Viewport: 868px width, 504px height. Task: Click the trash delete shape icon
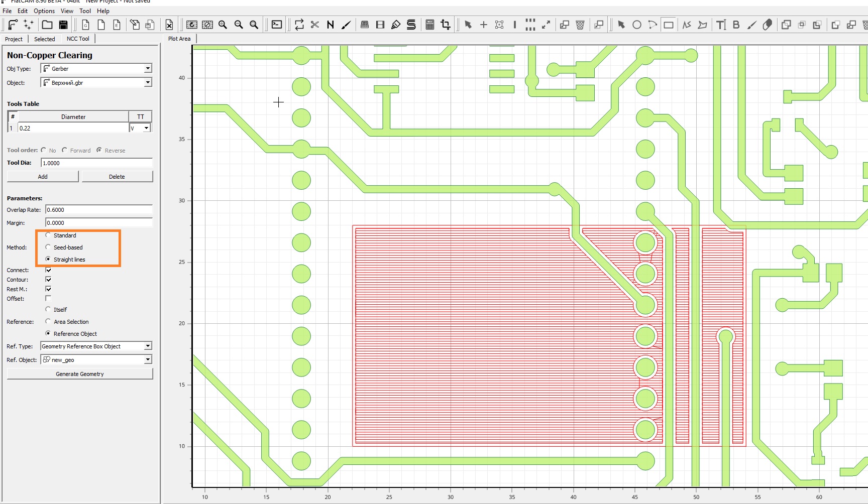click(x=580, y=25)
